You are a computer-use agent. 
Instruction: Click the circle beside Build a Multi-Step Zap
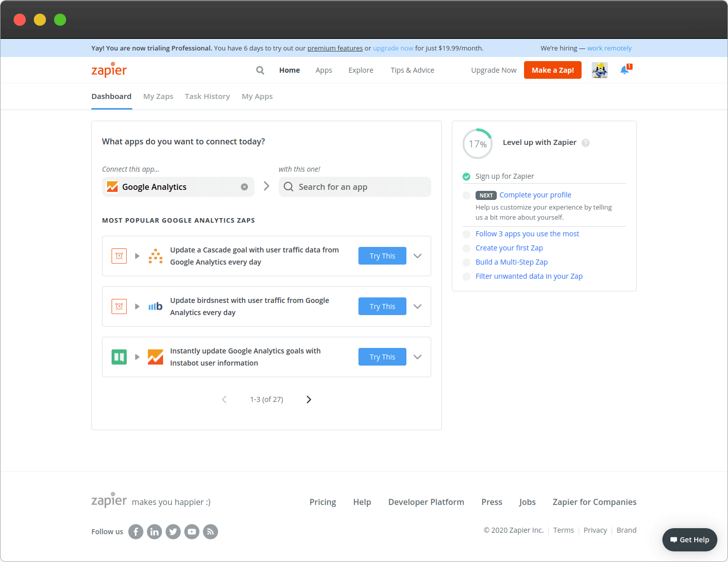[466, 263]
